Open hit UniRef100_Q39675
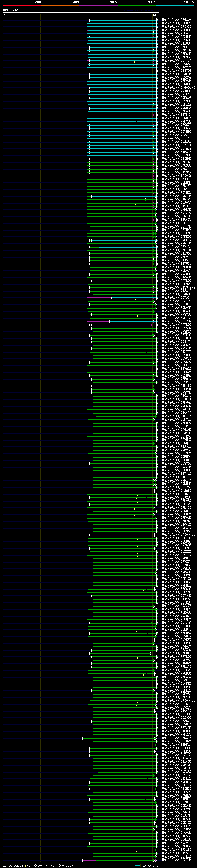The image size is (197, 868). (x=176, y=125)
